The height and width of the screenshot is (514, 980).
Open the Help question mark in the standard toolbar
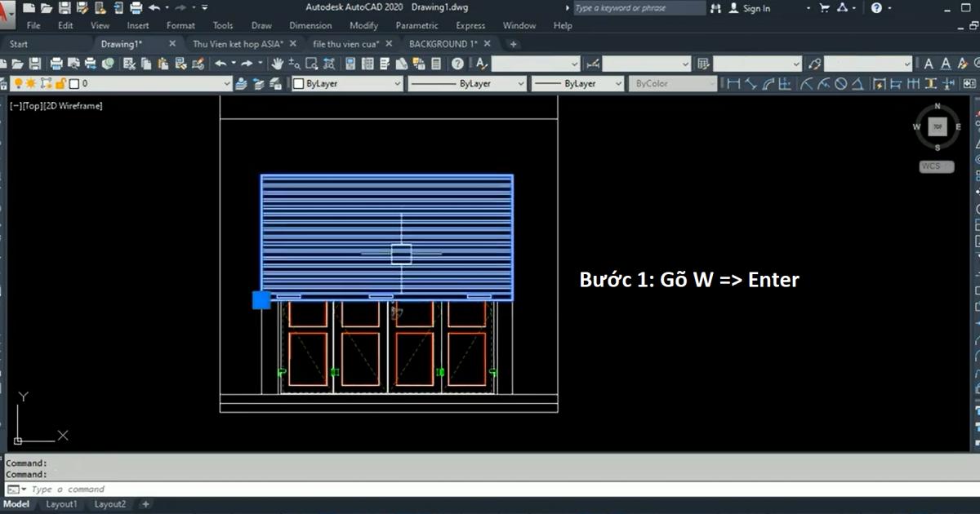pos(458,64)
